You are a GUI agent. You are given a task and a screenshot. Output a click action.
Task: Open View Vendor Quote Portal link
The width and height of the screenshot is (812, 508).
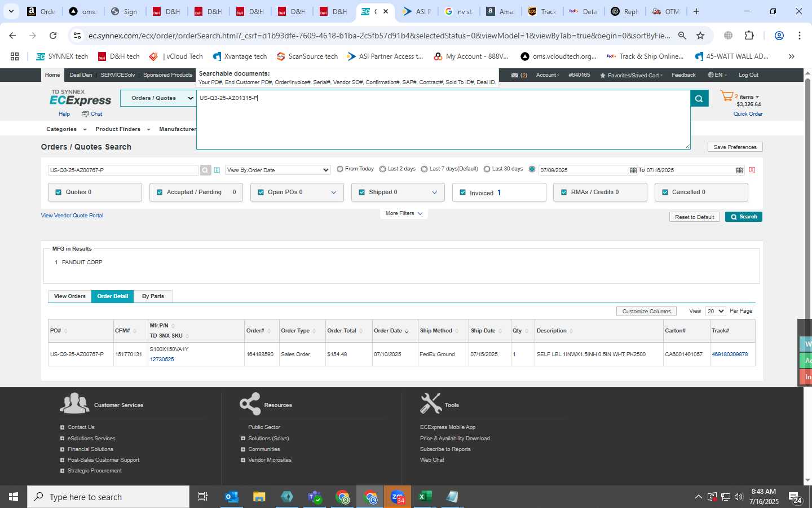point(72,216)
